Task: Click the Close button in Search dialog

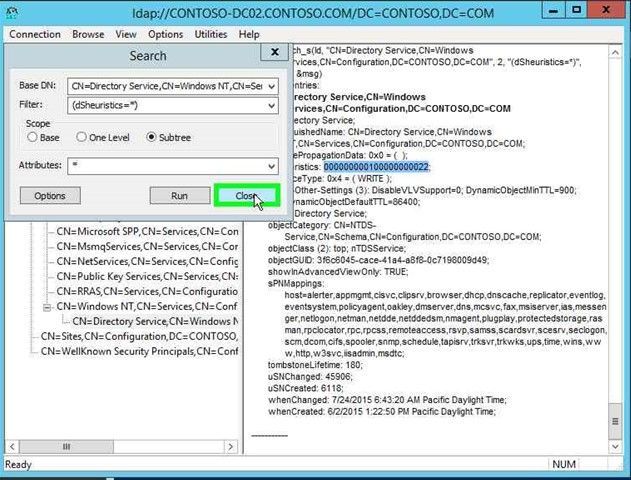Action: coord(246,196)
